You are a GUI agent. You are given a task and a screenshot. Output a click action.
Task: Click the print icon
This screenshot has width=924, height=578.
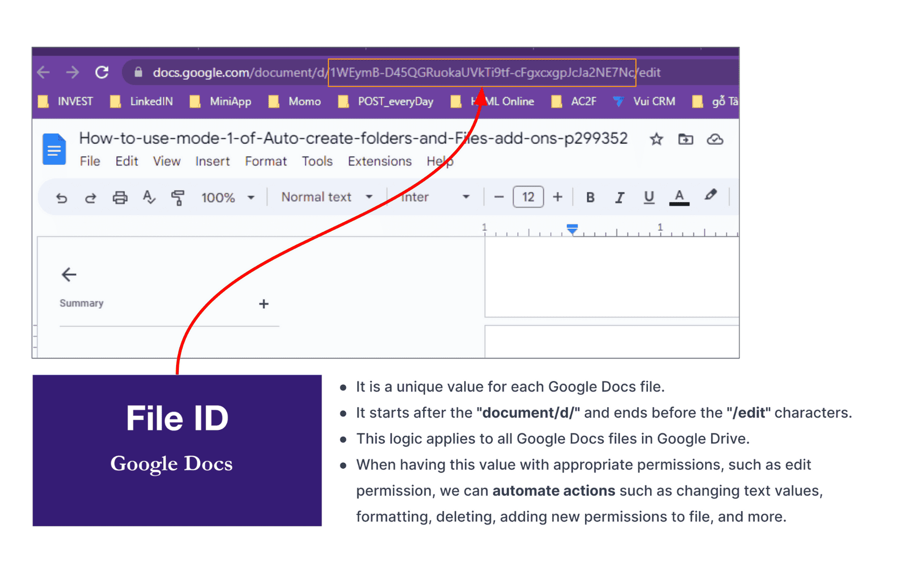pos(120,197)
